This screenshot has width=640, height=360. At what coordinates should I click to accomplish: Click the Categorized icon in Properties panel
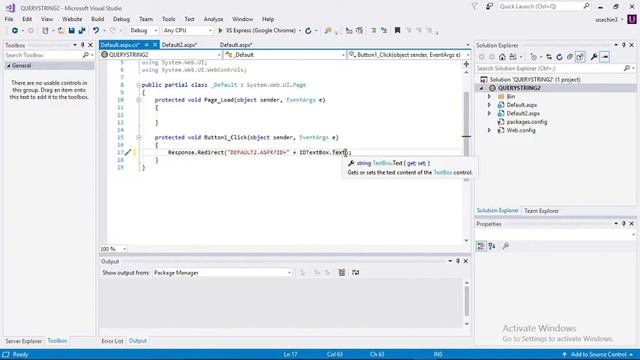(x=481, y=246)
